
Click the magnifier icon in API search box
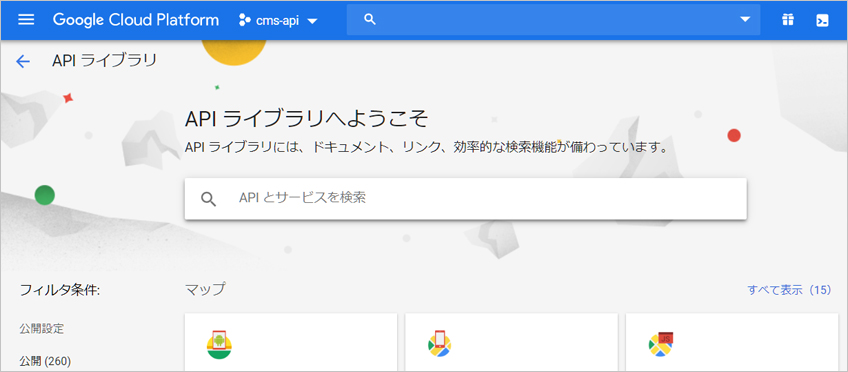[x=208, y=199]
